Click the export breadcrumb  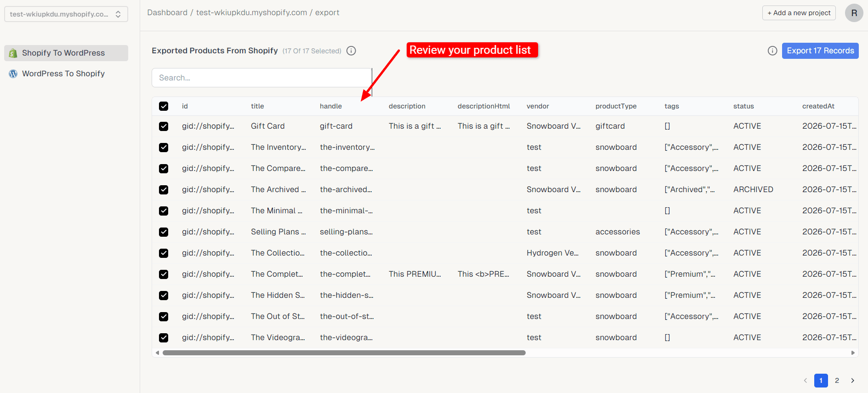tap(327, 12)
